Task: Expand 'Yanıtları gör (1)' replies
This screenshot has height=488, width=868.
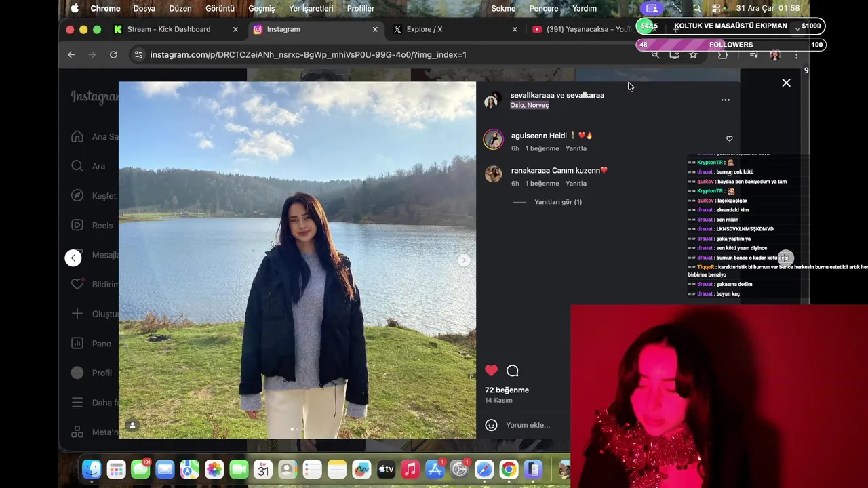Action: point(557,202)
